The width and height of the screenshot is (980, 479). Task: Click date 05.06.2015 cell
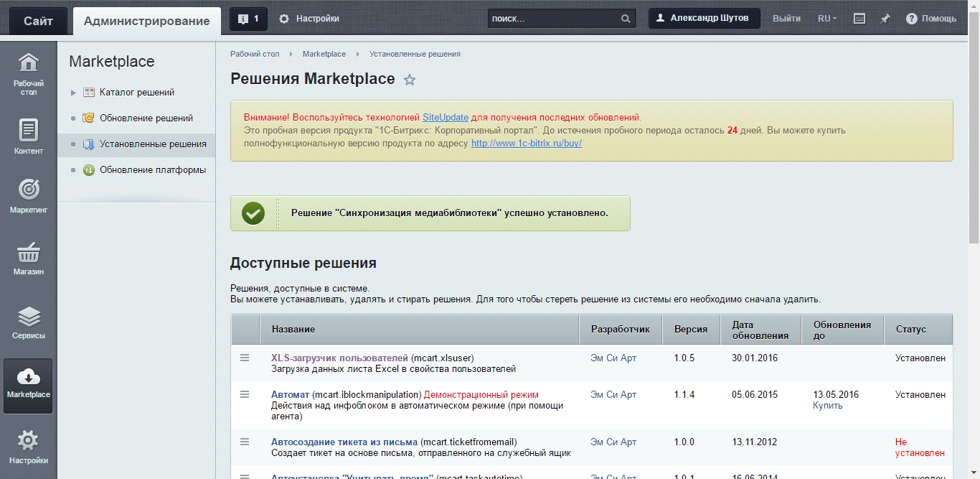pyautogui.click(x=755, y=394)
